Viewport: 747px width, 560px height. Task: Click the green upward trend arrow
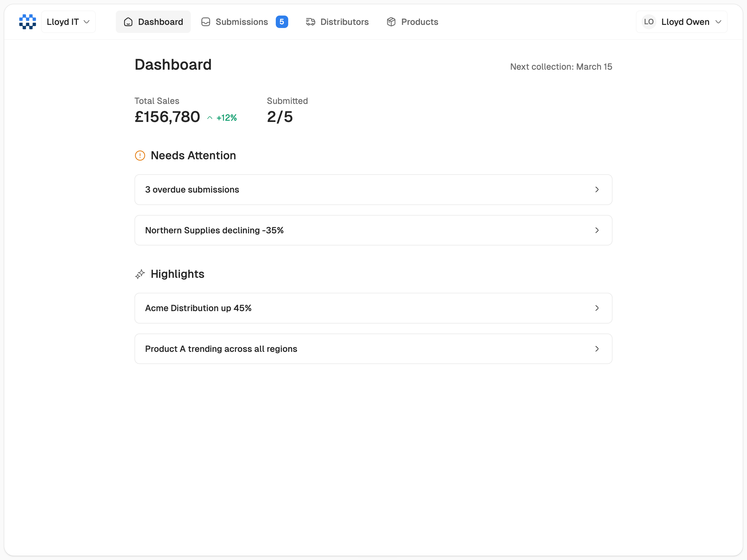(209, 118)
